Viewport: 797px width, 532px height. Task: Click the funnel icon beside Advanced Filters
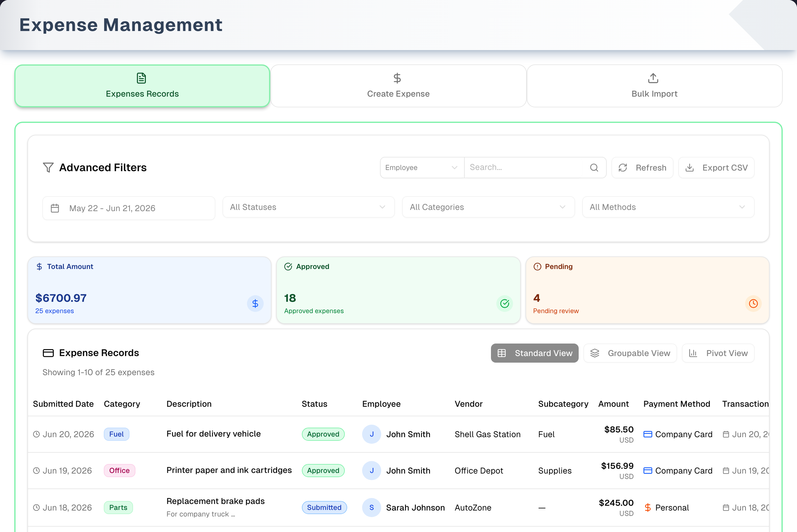(x=48, y=167)
